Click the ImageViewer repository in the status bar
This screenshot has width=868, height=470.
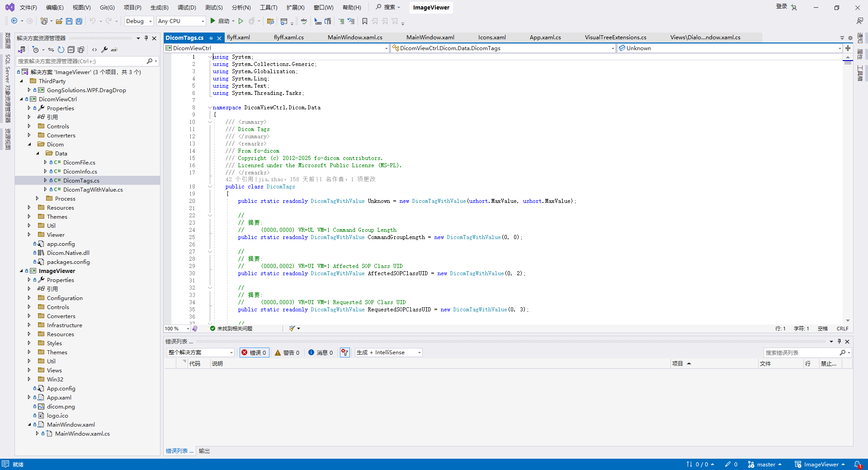click(819, 465)
